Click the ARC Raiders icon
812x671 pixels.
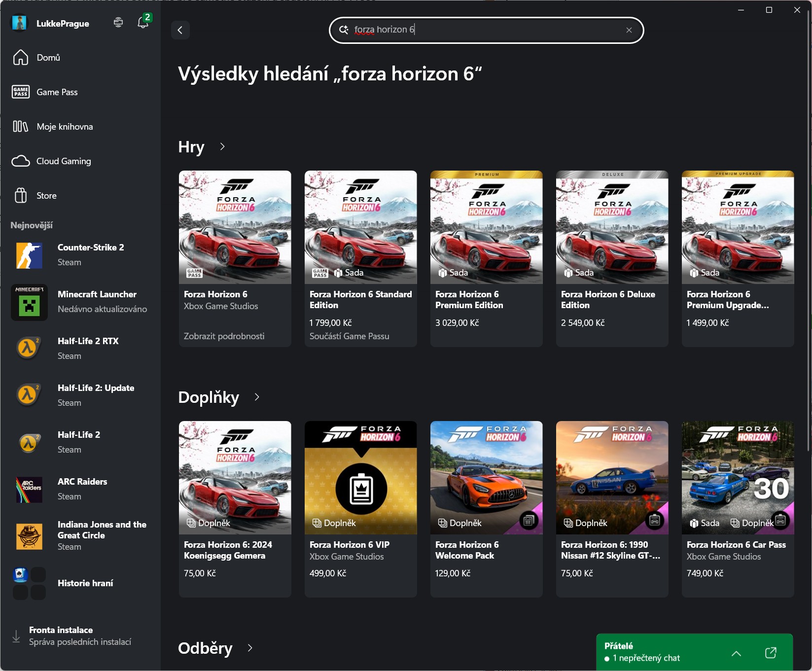29,490
